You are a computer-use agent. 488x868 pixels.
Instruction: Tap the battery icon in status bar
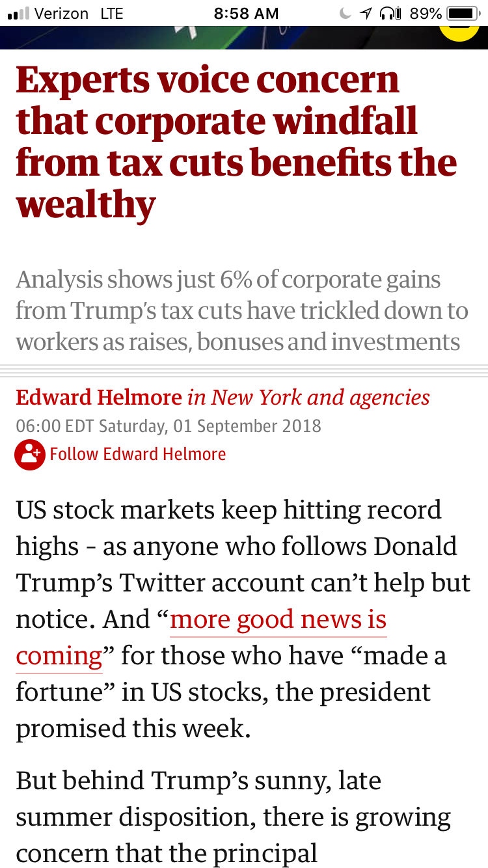(463, 13)
